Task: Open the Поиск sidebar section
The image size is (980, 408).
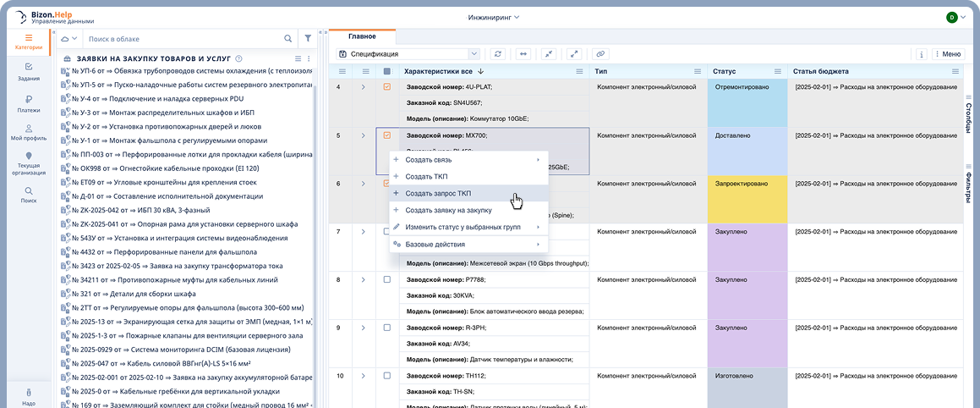Action: coord(29,195)
